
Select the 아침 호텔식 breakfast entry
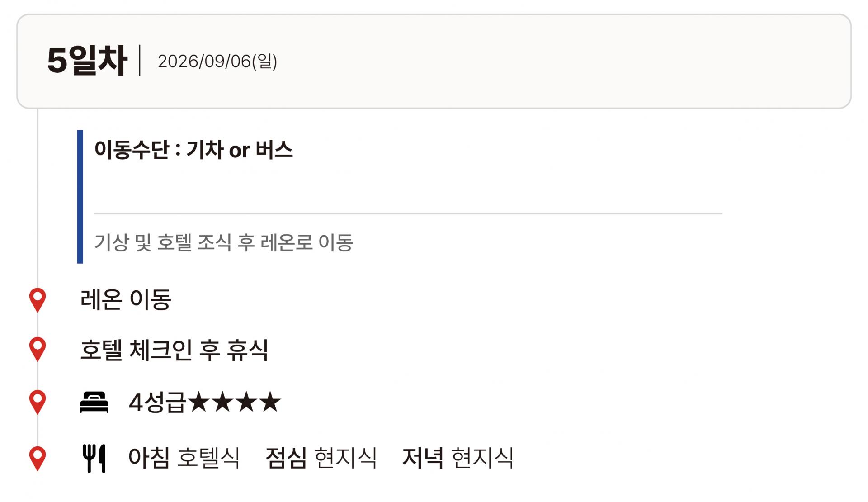click(x=184, y=458)
